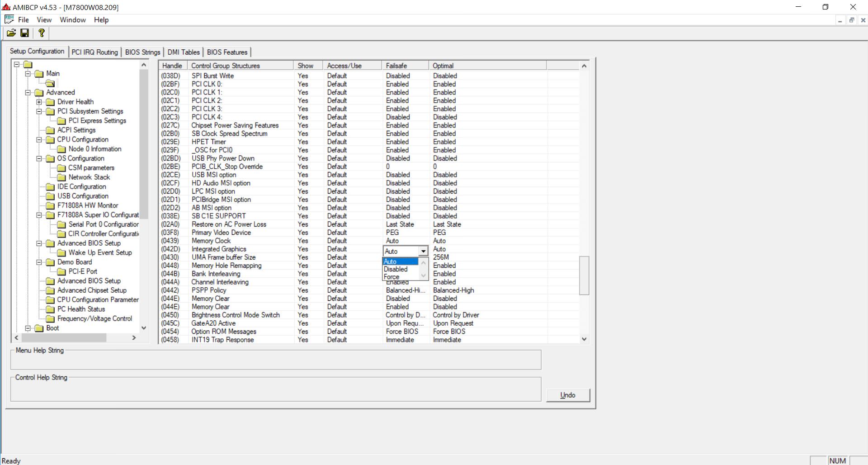Select the Advanced Chipset Setup tree item
This screenshot has width=868, height=465.
pos(92,290)
